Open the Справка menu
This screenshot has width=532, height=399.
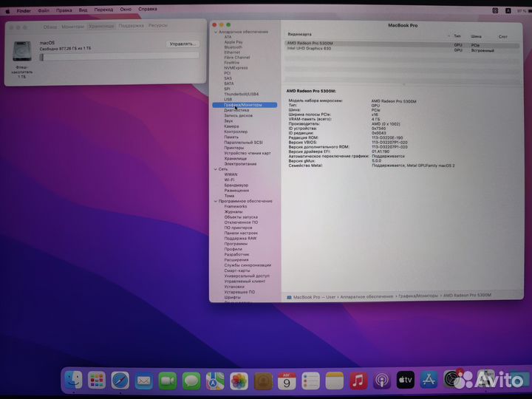148,9
